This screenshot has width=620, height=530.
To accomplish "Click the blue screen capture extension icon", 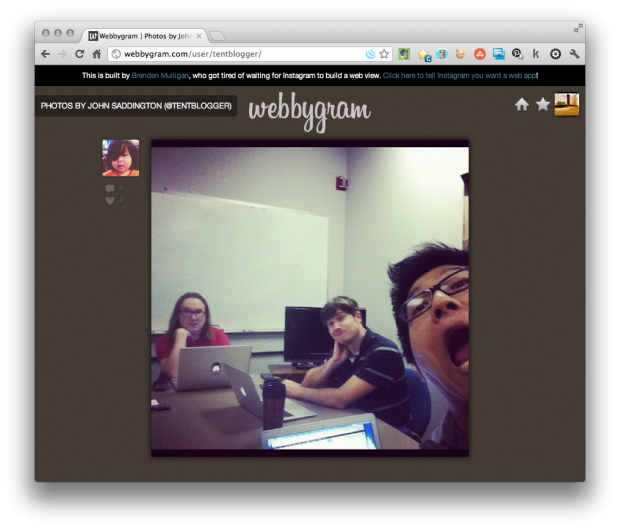I will click(499, 54).
